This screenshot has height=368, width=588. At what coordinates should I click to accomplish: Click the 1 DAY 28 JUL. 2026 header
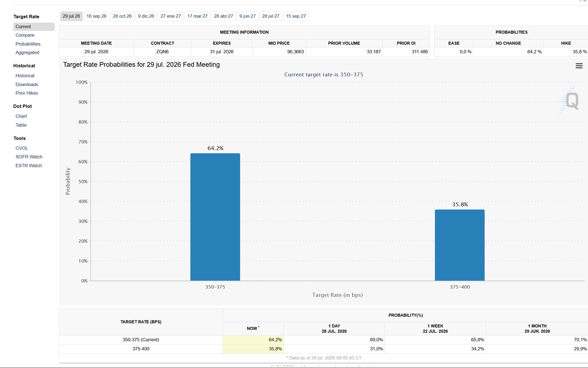click(334, 328)
